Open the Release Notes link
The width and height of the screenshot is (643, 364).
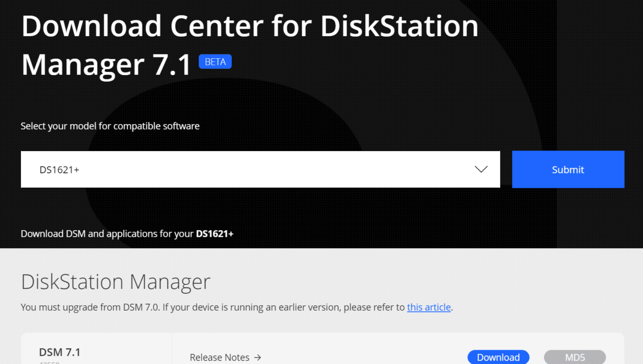click(225, 357)
